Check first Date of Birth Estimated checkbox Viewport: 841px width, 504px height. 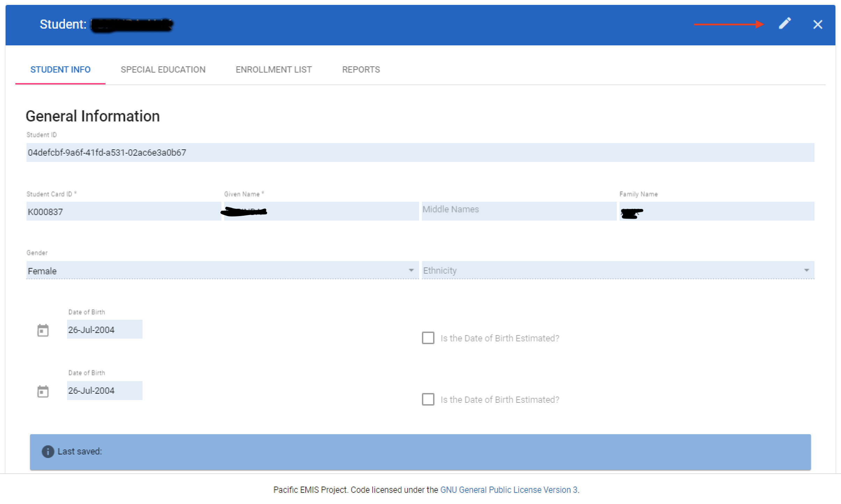coord(428,338)
